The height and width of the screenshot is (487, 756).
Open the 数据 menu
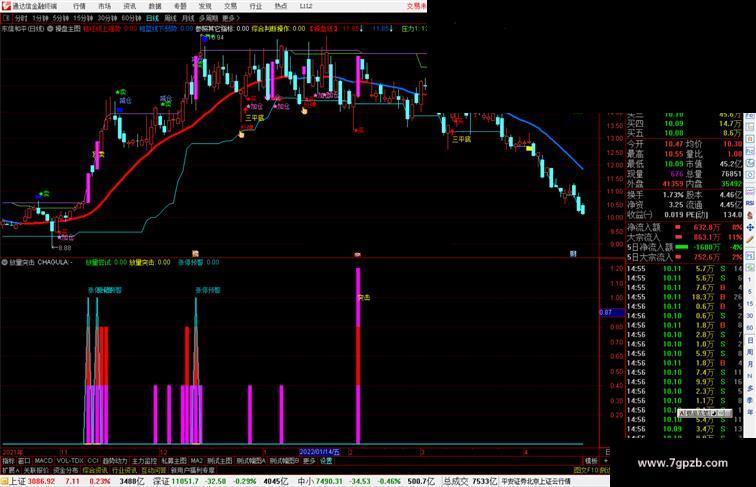point(155,6)
